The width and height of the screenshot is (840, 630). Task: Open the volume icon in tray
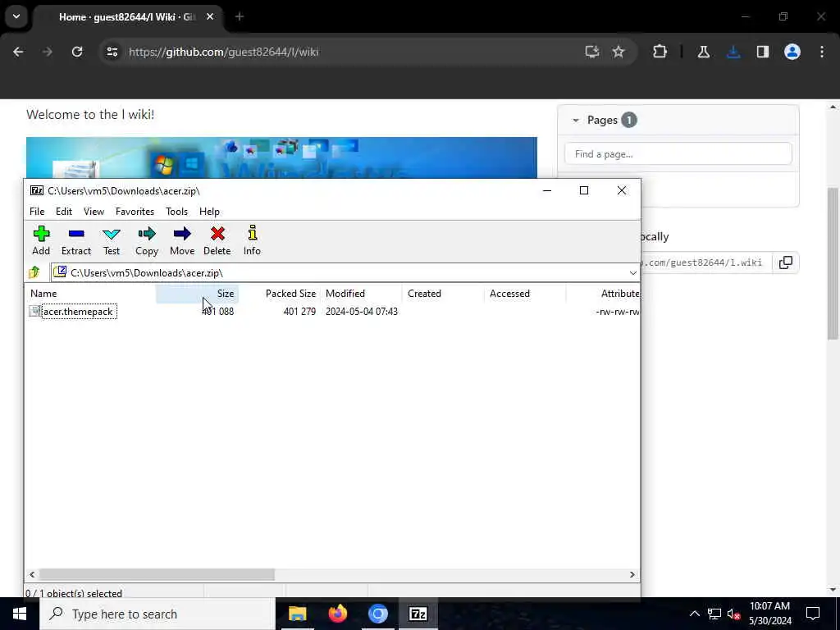pyautogui.click(x=733, y=614)
